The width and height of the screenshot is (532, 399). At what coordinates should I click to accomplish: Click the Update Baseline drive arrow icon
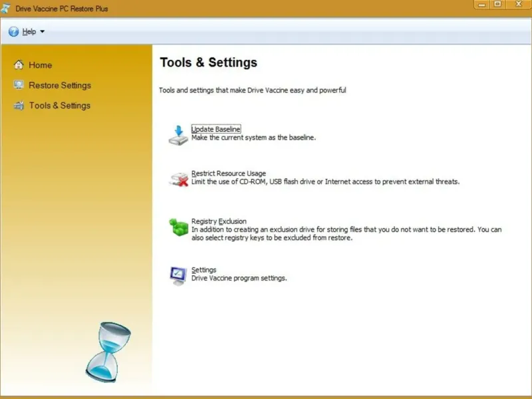[x=178, y=136]
